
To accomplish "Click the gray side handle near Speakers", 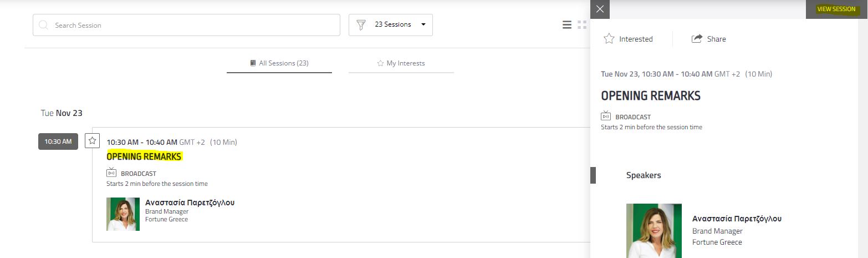I will click(593, 175).
